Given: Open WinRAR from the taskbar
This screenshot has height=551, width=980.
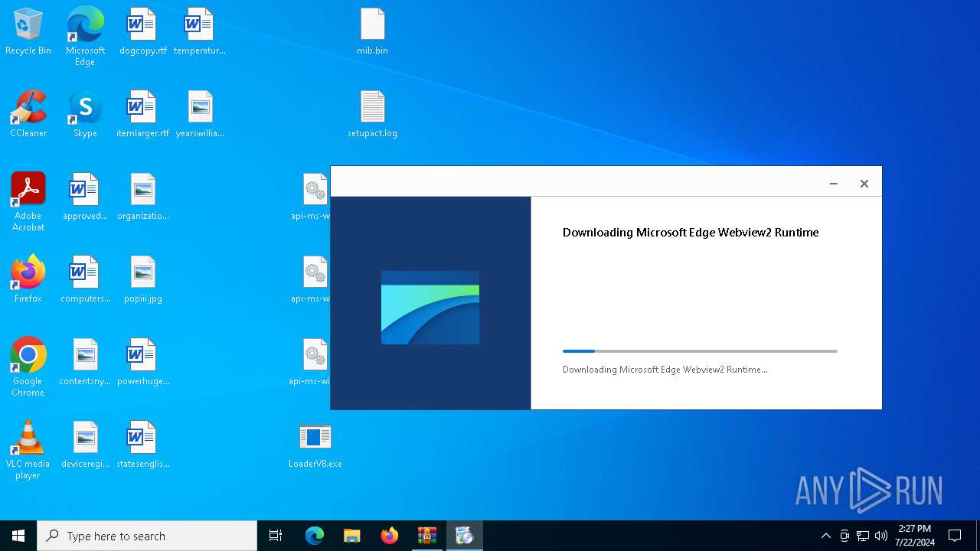Looking at the screenshot, I should (427, 536).
